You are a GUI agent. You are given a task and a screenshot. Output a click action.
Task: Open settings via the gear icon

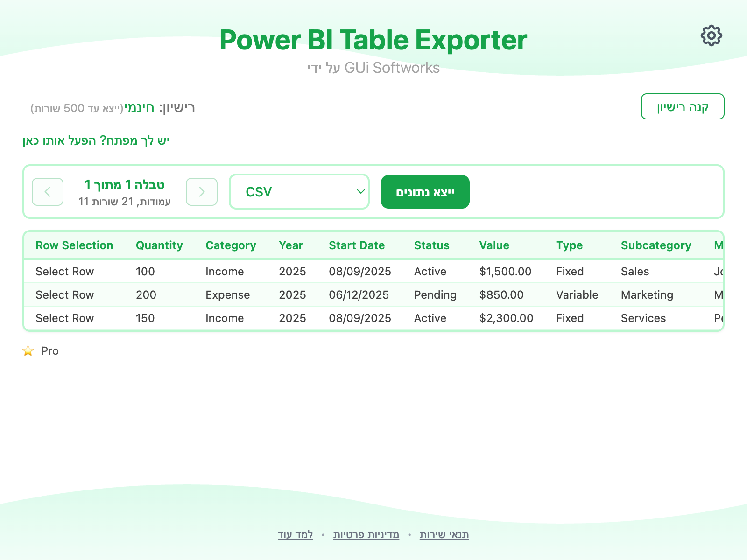point(711,35)
